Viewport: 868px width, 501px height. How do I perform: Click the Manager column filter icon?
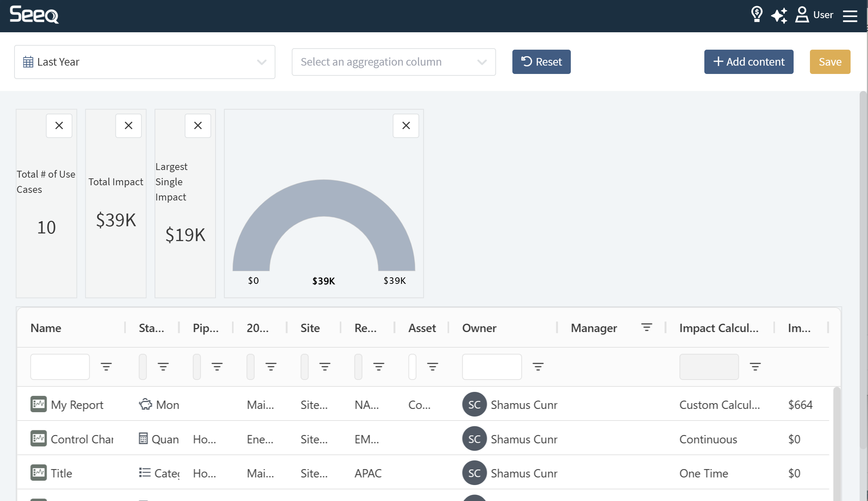pyautogui.click(x=646, y=327)
